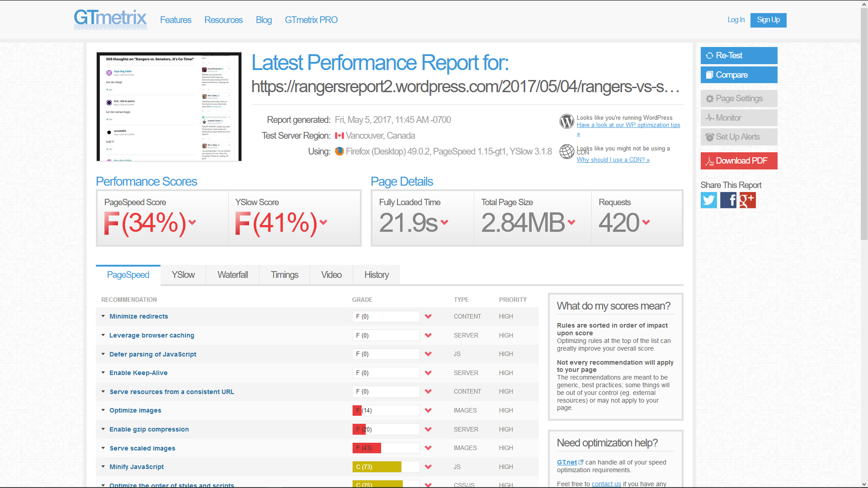Expand YSlow Score details arrow
The height and width of the screenshot is (488, 868).
tap(323, 222)
